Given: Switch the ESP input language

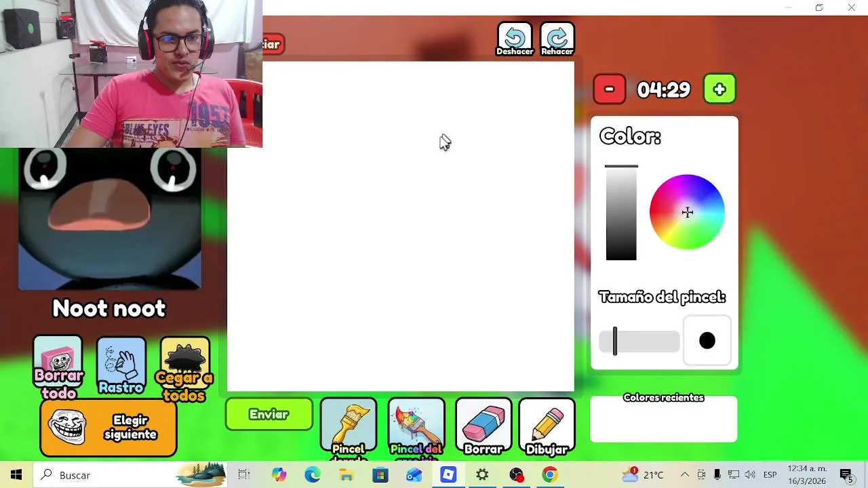Looking at the screenshot, I should (x=770, y=475).
